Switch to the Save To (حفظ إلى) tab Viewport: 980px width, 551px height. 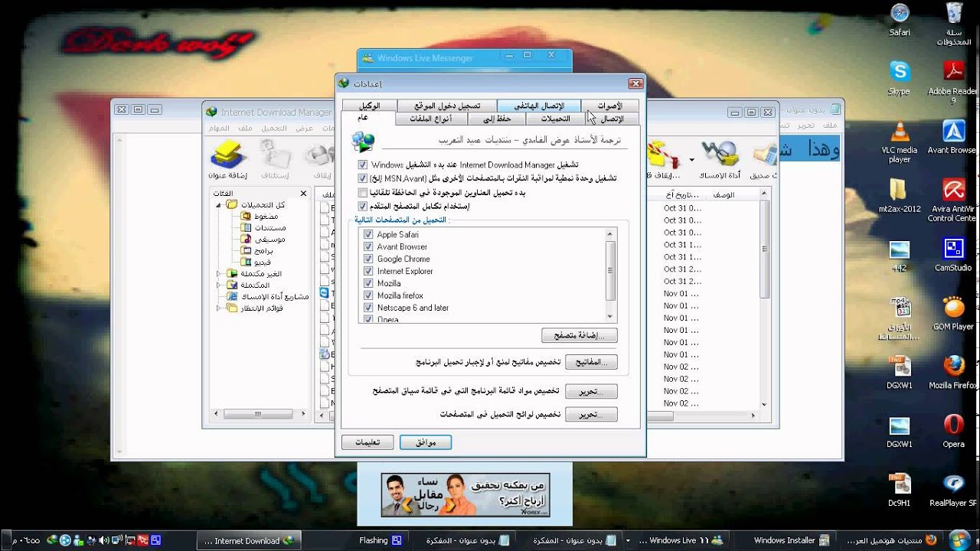point(496,119)
